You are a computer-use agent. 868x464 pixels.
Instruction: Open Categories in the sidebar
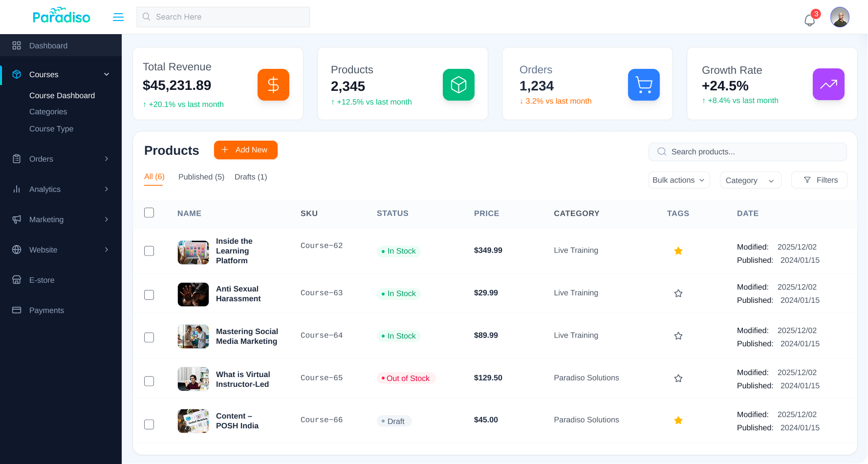tap(48, 112)
